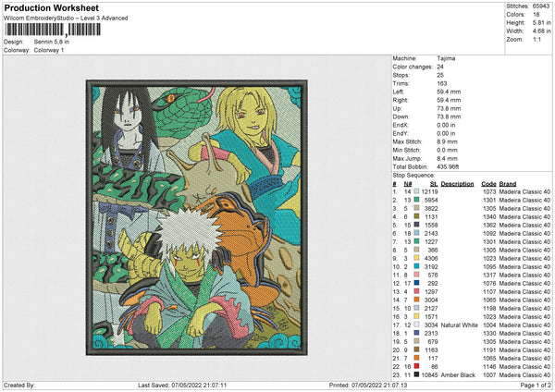Image resolution: width=555 pixels, height=392 pixels.
Task: Click the Max Jump value '8.4 mm'
Action: 448,158
